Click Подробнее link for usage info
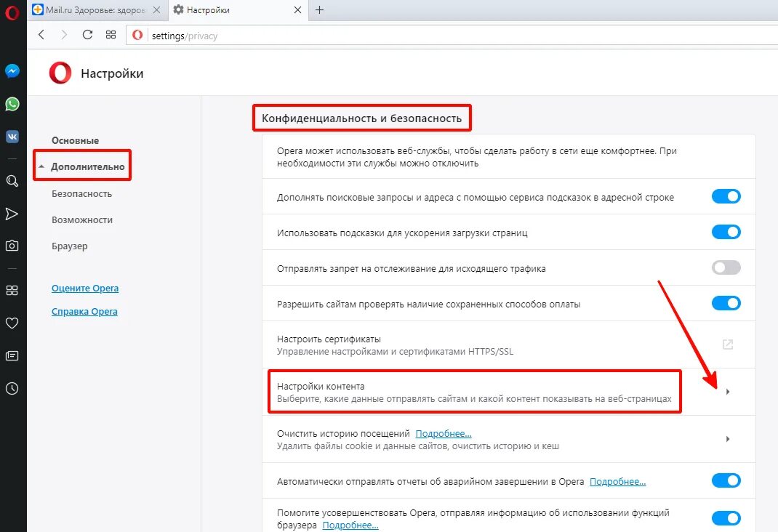This screenshot has height=532, width=778. click(350, 525)
